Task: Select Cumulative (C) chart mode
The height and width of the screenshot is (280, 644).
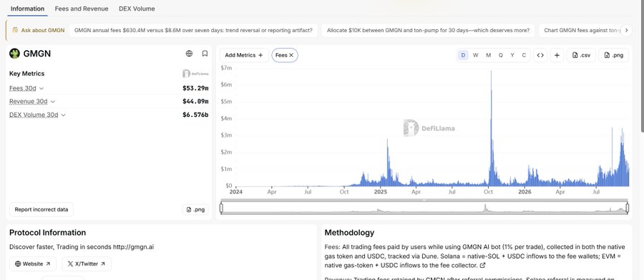Action: tap(524, 55)
